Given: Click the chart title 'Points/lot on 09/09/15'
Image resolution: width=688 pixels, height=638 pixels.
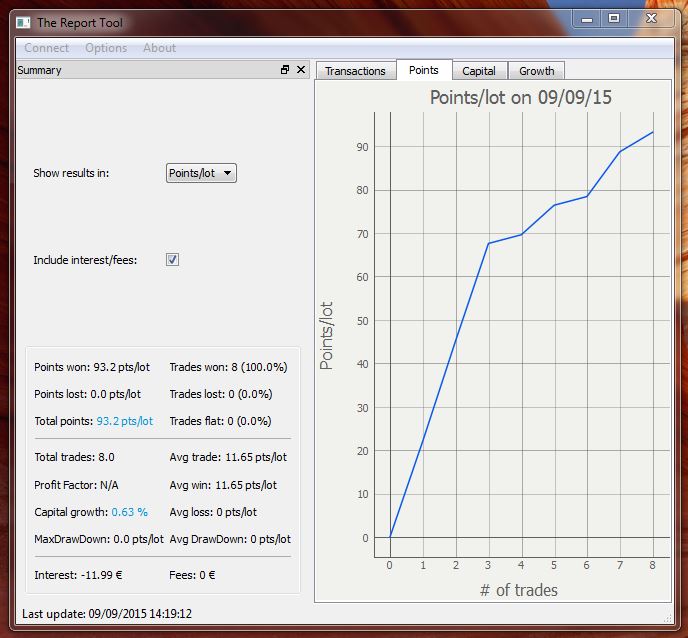Looking at the screenshot, I should 520,97.
